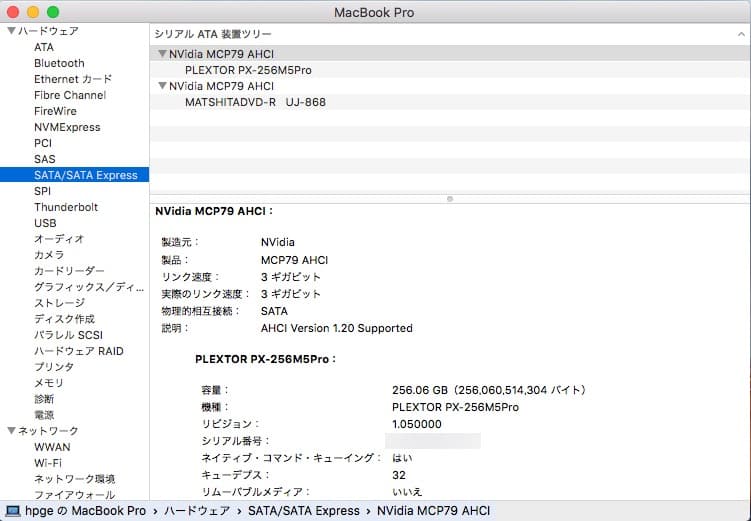The image size is (751, 521).
Task: Click the 製造元 value NVidia
Action: (x=278, y=242)
